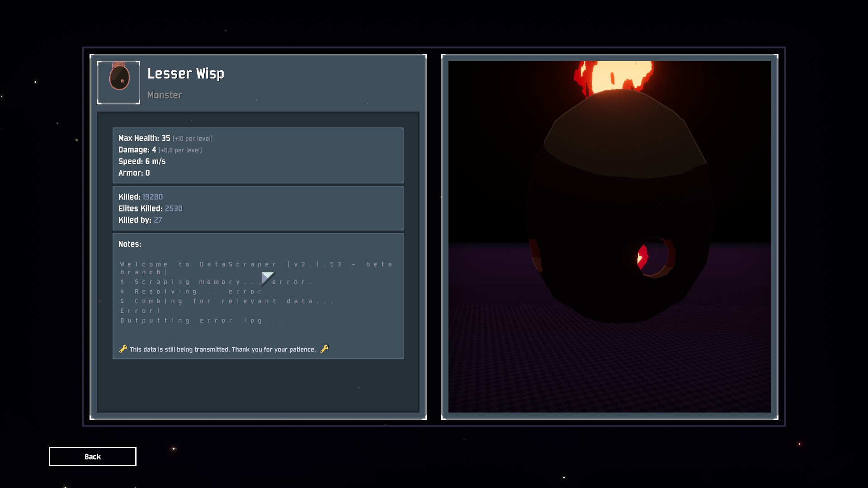The height and width of the screenshot is (488, 868).
Task: Click the Damage stat line
Action: (160, 150)
